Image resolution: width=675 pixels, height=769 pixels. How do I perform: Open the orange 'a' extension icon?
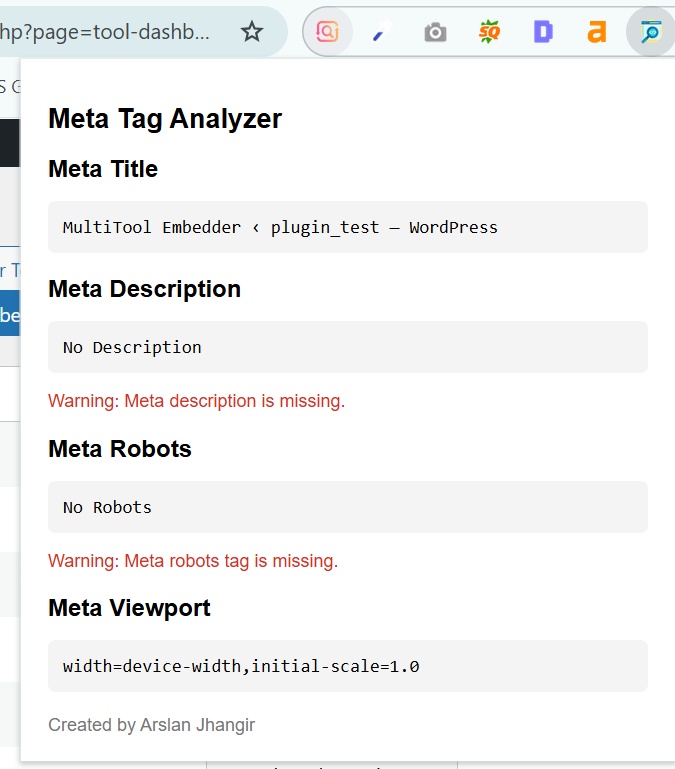[597, 32]
